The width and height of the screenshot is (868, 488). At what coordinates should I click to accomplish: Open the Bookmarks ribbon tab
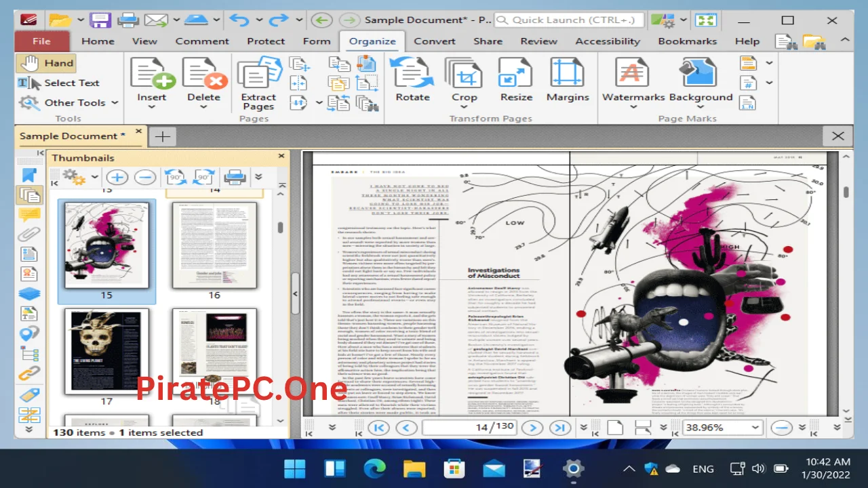[x=687, y=41]
